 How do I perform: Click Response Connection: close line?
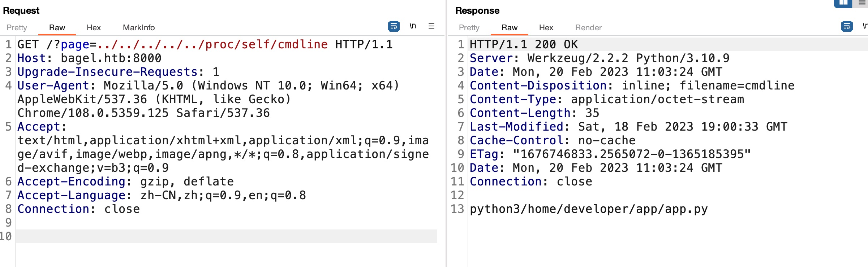tap(531, 181)
